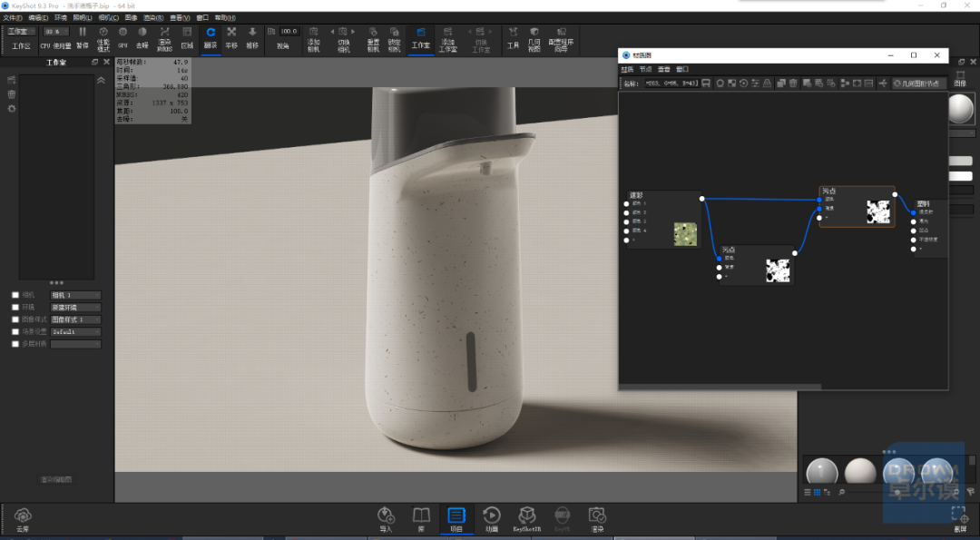The height and width of the screenshot is (540, 980).
Task: Click the horizontal scrollbar in material graph
Action: [720, 387]
